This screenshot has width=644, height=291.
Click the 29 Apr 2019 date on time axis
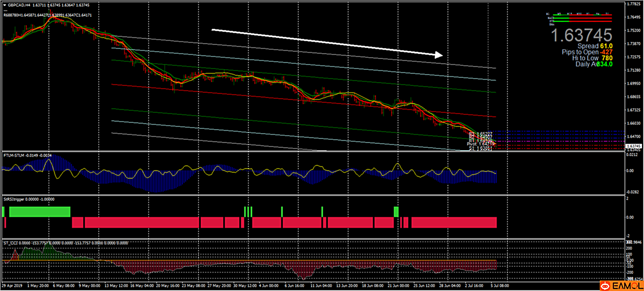coord(12,286)
